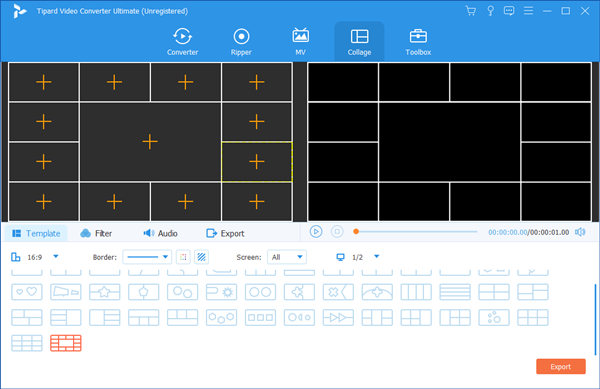Viewport: 600px width, 389px height.
Task: Stop the preview playback
Action: [337, 232]
